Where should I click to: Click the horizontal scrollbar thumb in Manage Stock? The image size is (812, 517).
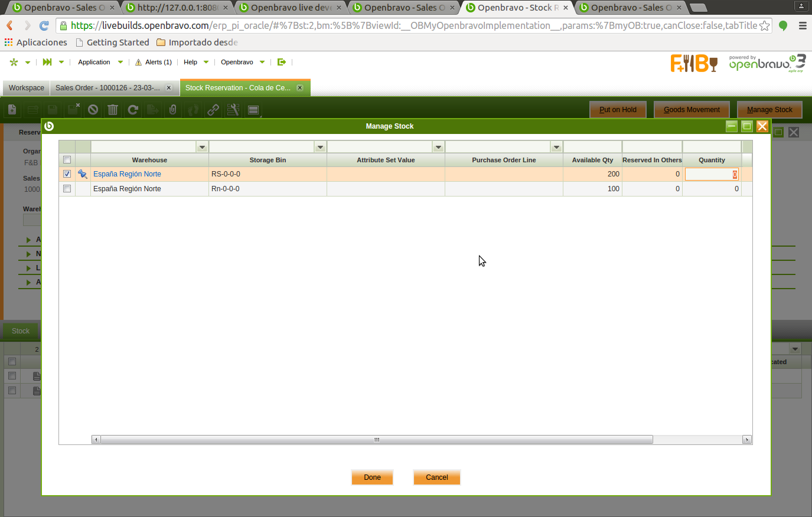(x=377, y=440)
